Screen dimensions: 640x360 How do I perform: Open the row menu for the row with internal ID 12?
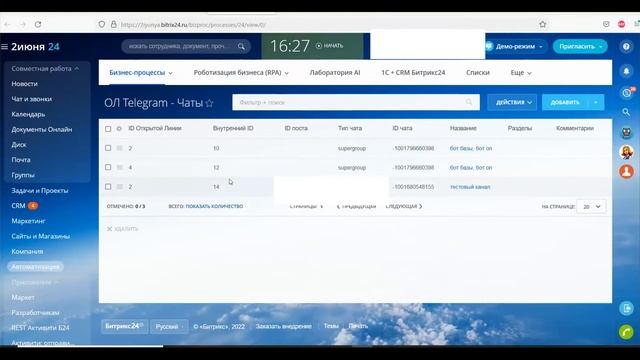point(120,167)
